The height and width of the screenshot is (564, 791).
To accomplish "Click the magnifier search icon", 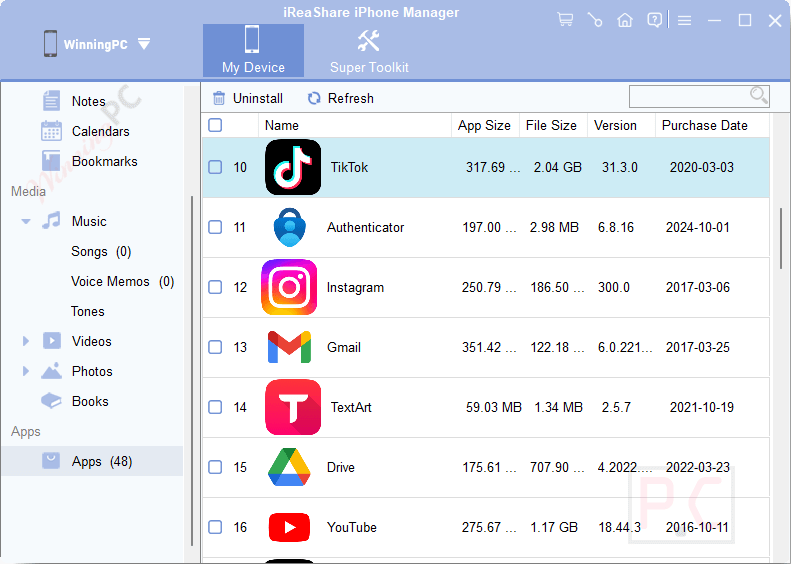I will point(758,95).
